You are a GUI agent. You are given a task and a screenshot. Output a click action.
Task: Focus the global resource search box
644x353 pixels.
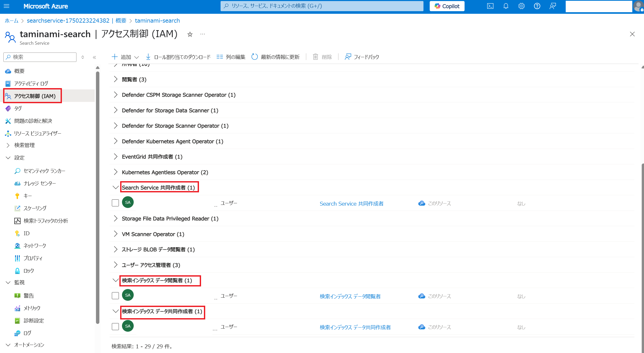click(x=322, y=6)
